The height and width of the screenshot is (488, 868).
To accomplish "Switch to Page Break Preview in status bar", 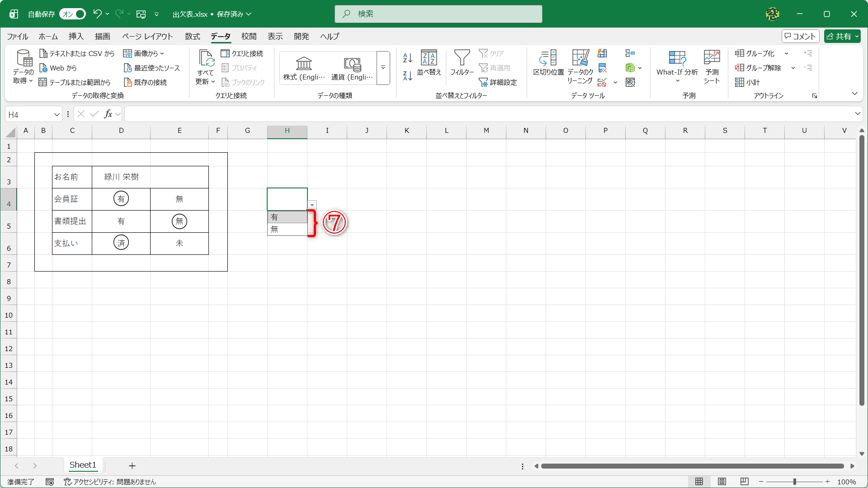I will point(745,482).
